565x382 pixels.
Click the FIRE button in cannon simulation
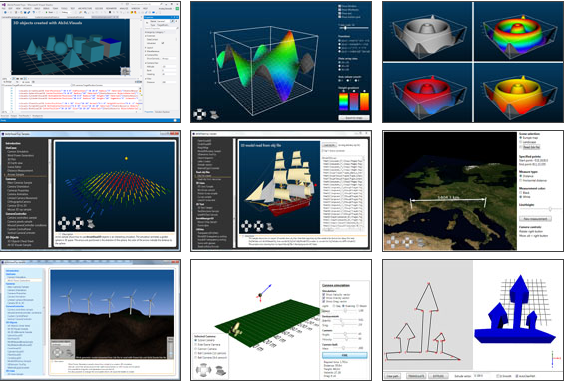pyautogui.click(x=344, y=355)
